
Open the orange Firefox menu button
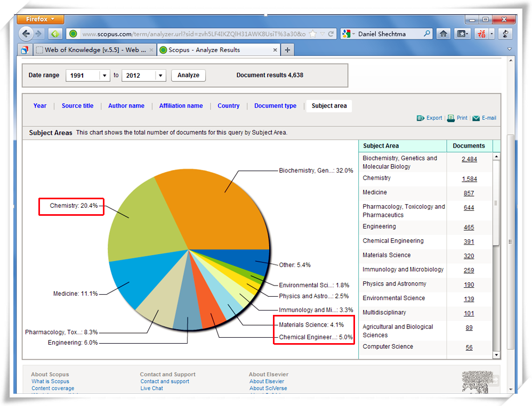[40, 19]
